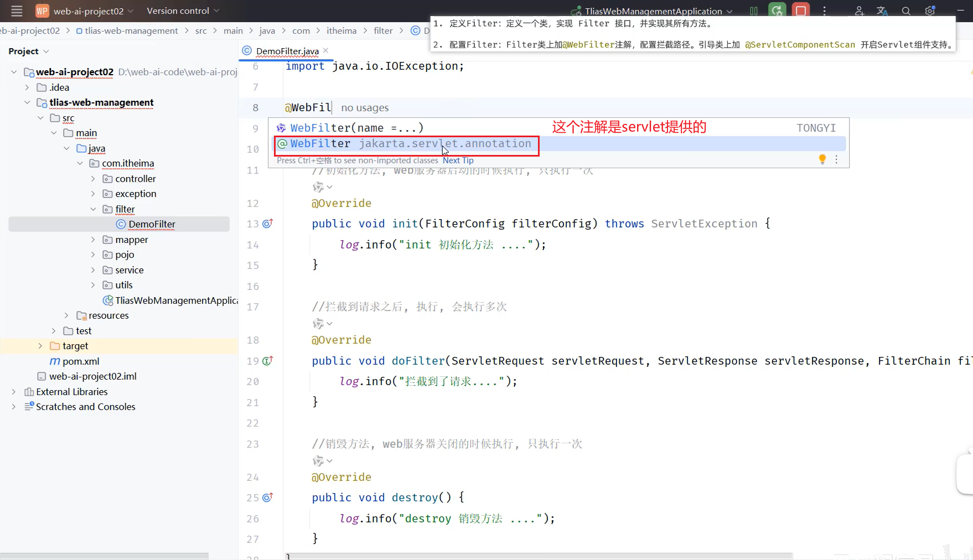Select DemoFilter.java editor tab
This screenshot has height=560, width=973.
(x=287, y=51)
